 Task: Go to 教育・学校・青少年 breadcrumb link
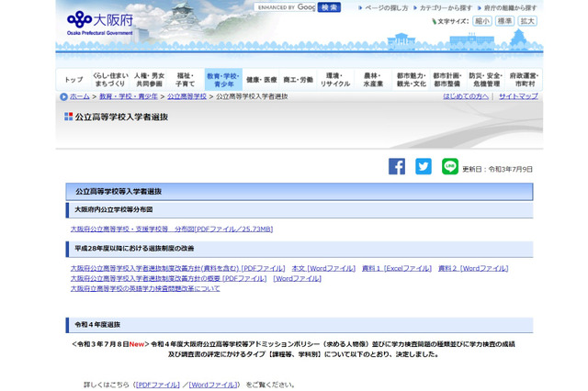click(129, 96)
